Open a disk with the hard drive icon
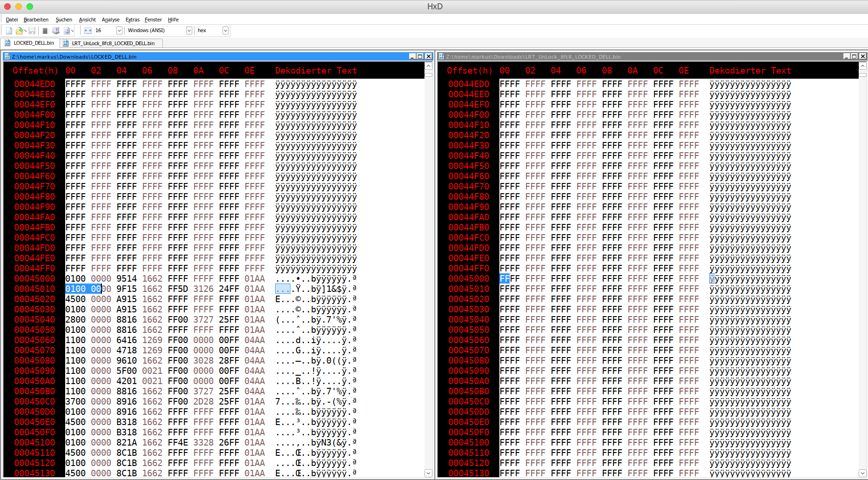868x480 pixels. click(56, 31)
